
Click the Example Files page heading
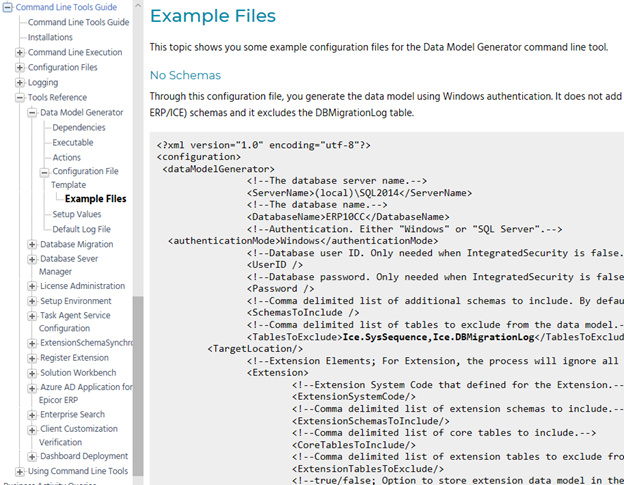click(213, 16)
